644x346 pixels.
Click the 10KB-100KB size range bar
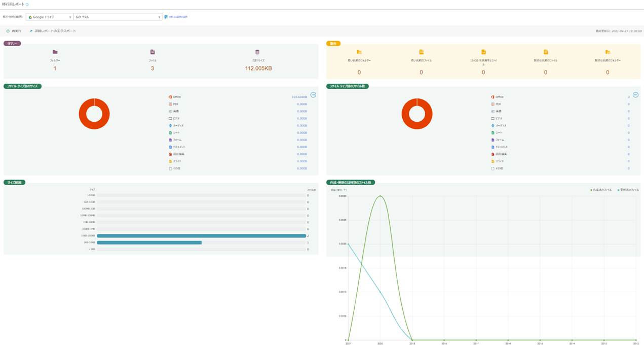[x=202, y=235]
